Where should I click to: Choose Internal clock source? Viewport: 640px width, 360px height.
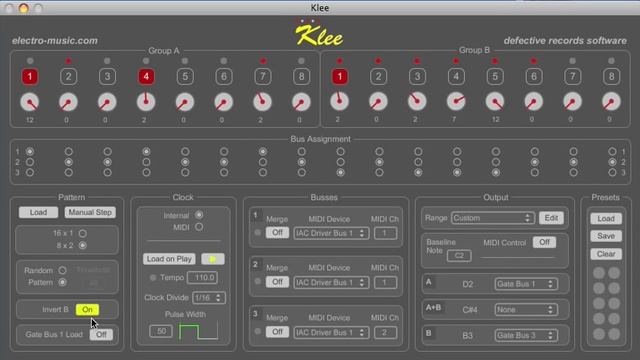[199, 215]
